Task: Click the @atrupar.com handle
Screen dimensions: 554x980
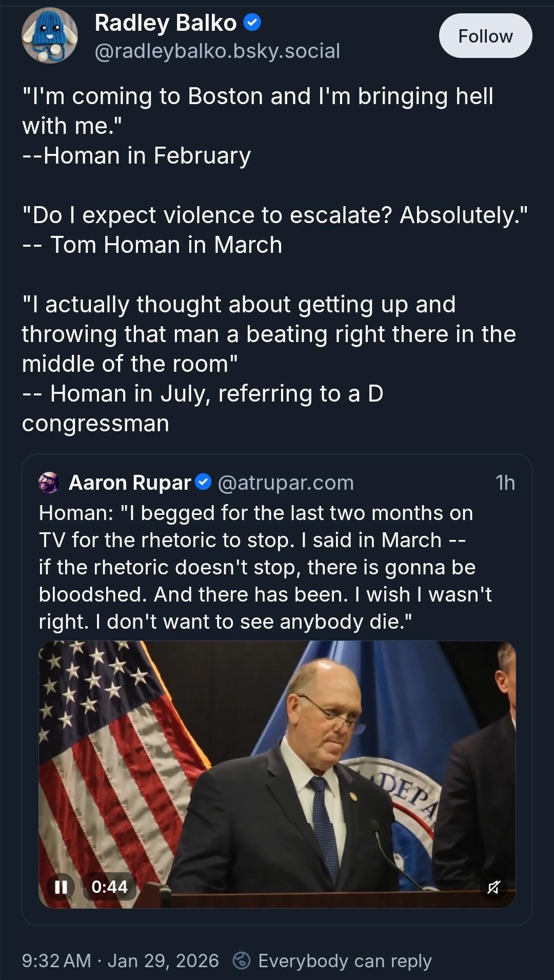Action: (286, 483)
